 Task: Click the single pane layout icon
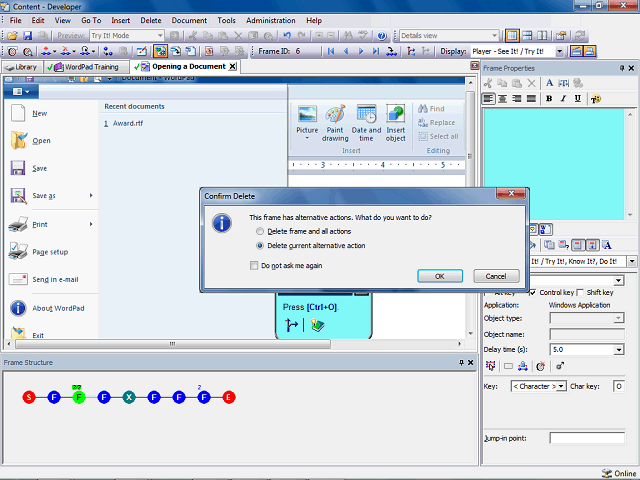(512, 36)
